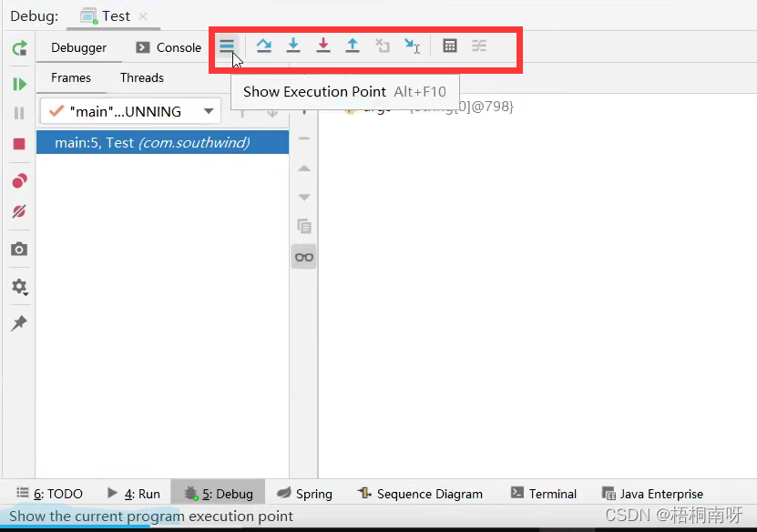Open the Java Enterprise tool window

point(652,494)
